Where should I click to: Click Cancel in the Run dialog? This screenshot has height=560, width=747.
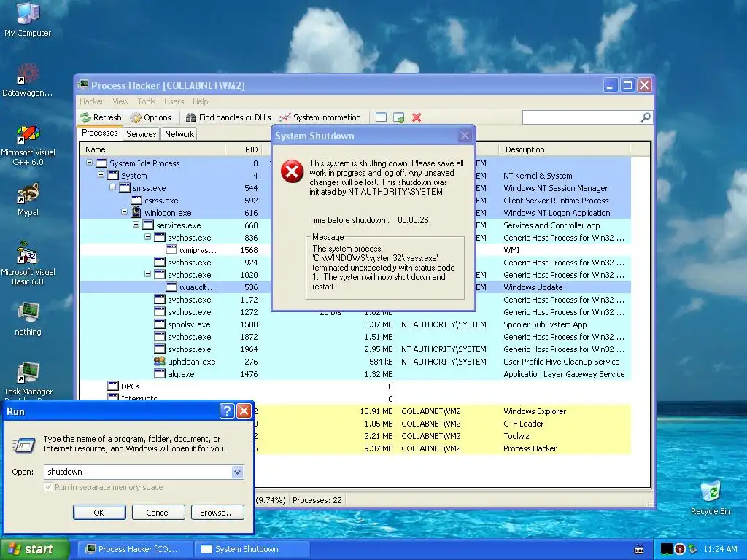[x=158, y=513]
